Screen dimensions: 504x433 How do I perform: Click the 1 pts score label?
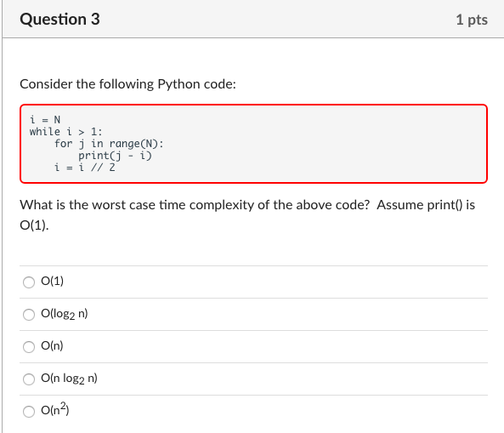coord(472,20)
